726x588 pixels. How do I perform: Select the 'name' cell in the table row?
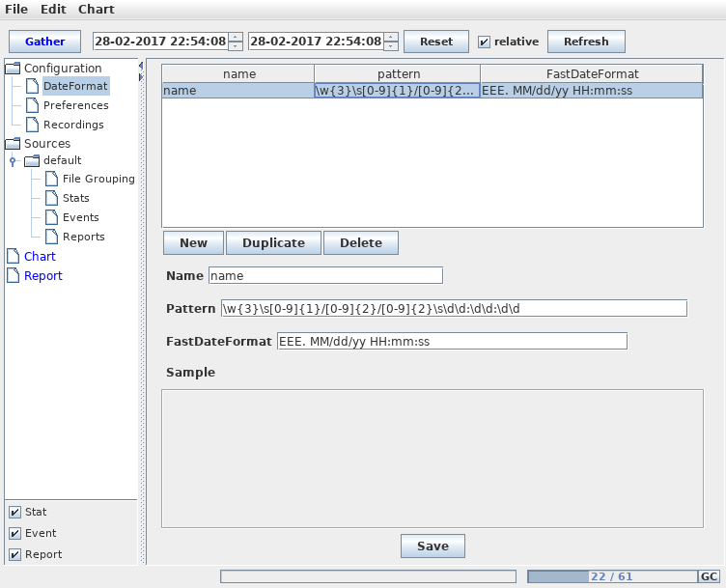(x=238, y=91)
